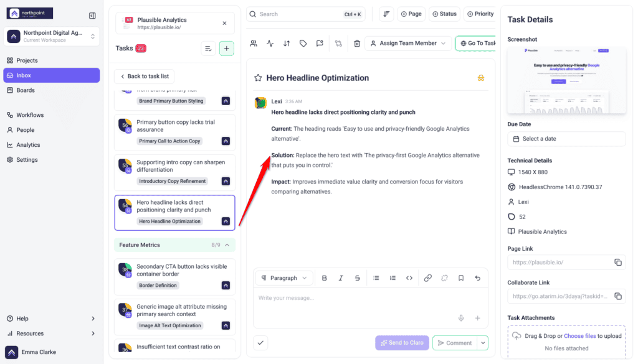Click the pull request branch icon
The height and width of the screenshot is (364, 638).
(x=338, y=44)
